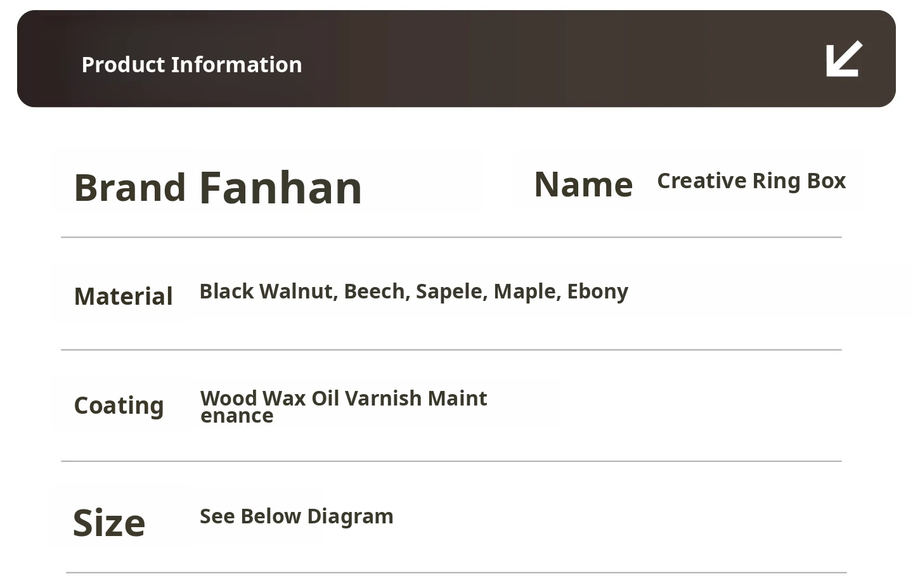Click the wrapped text 'enance'
The width and height of the screenshot is (913, 588).
click(236, 416)
